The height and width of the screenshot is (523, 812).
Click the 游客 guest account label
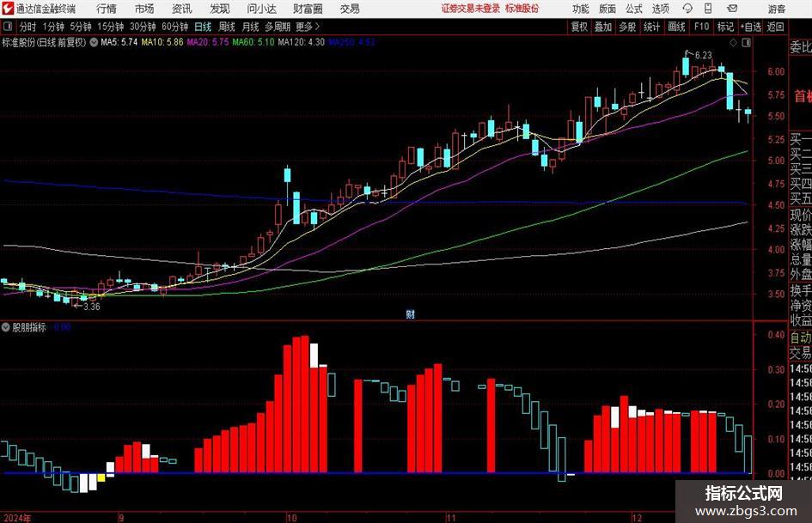tap(777, 9)
